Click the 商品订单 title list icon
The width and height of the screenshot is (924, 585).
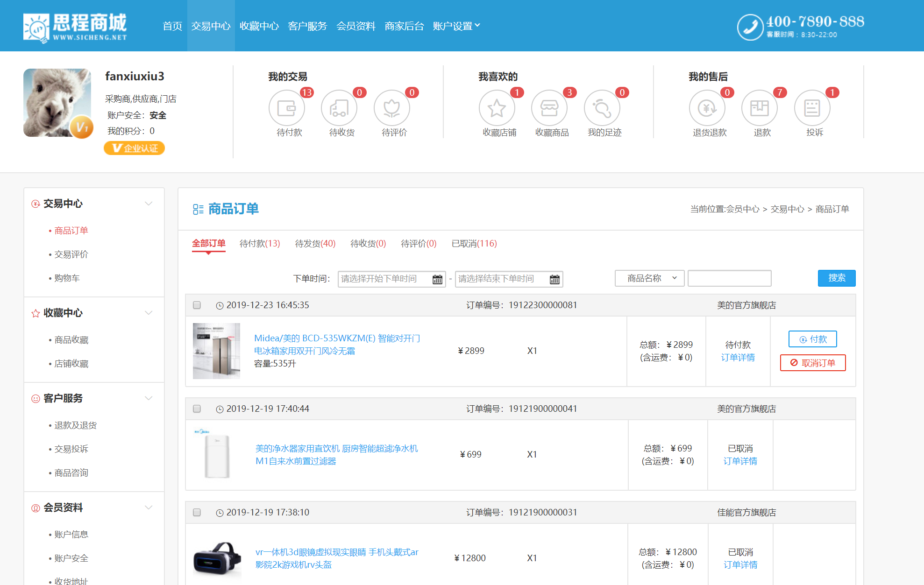click(198, 209)
